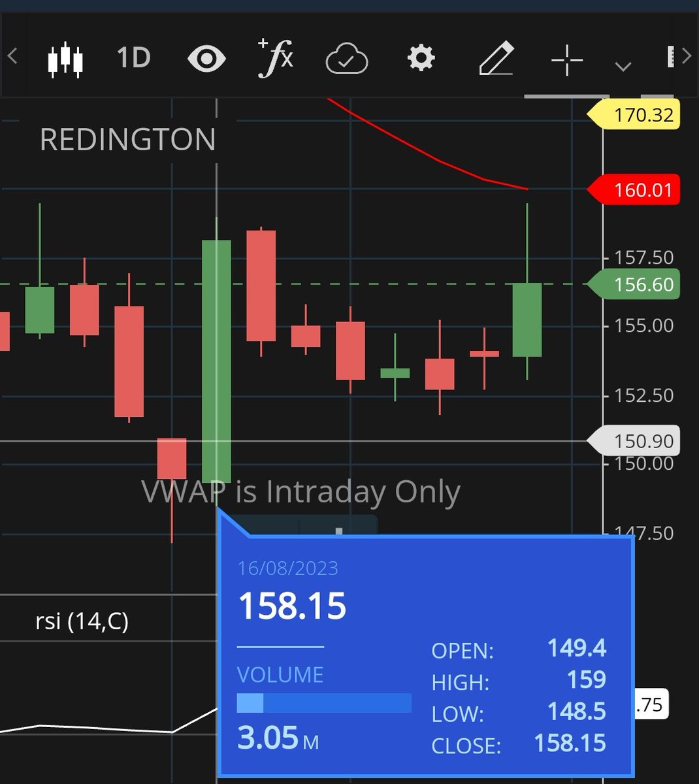Click the 3.05 M volume value
Viewport: 699px width, 784px height.
(x=278, y=738)
